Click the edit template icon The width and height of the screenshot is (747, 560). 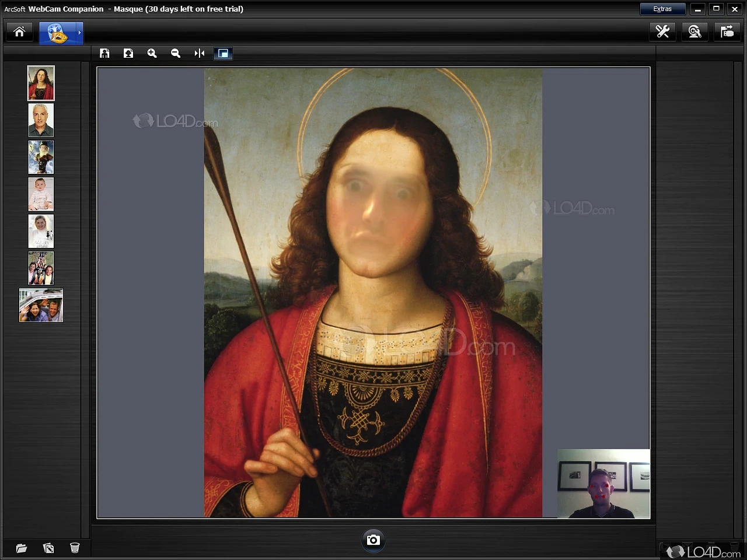[x=48, y=548]
